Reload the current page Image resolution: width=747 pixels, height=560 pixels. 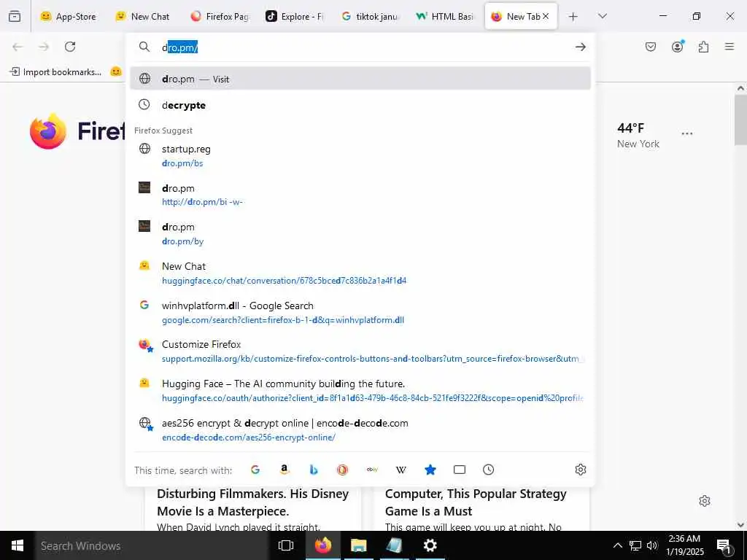click(70, 47)
